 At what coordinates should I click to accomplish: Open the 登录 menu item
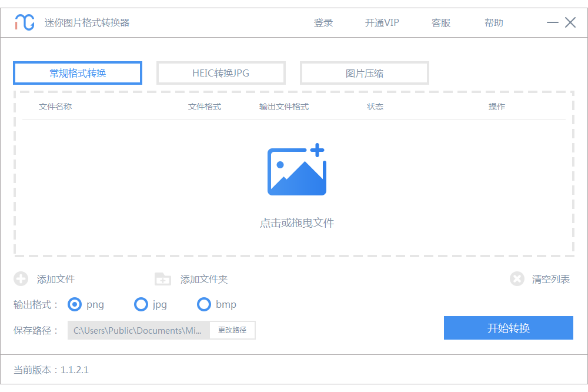pyautogui.click(x=323, y=23)
